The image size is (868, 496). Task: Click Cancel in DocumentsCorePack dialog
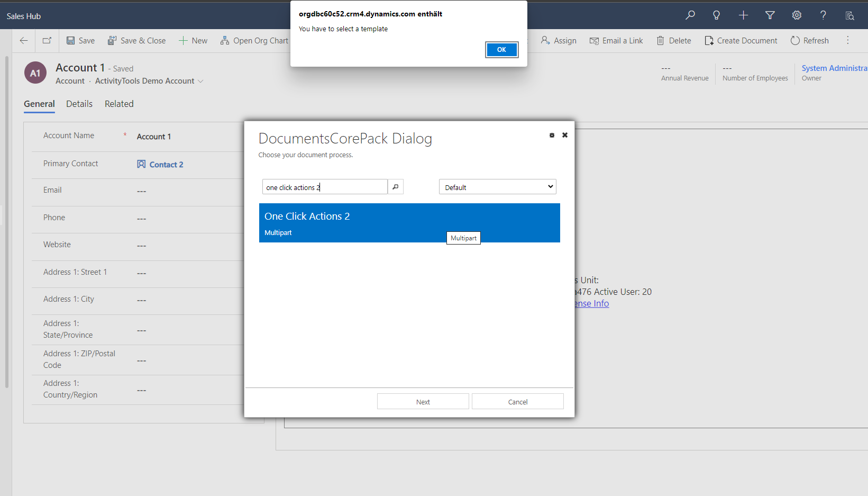(x=517, y=402)
